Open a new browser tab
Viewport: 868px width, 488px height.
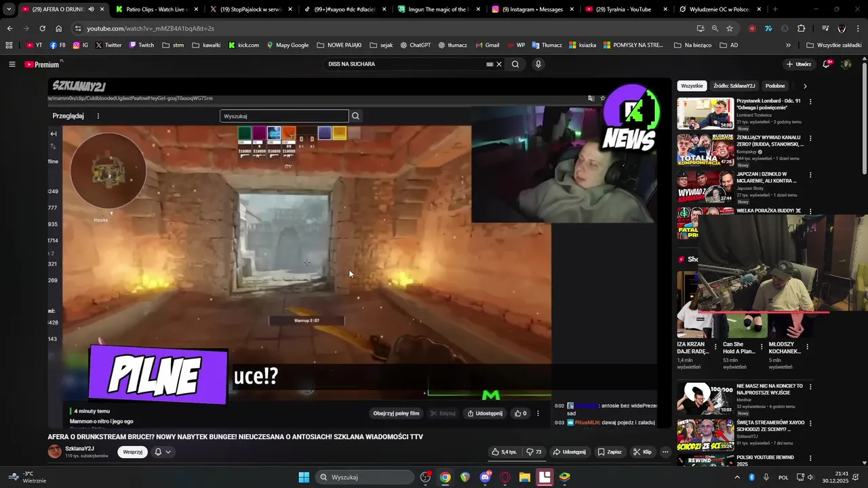tap(775, 9)
